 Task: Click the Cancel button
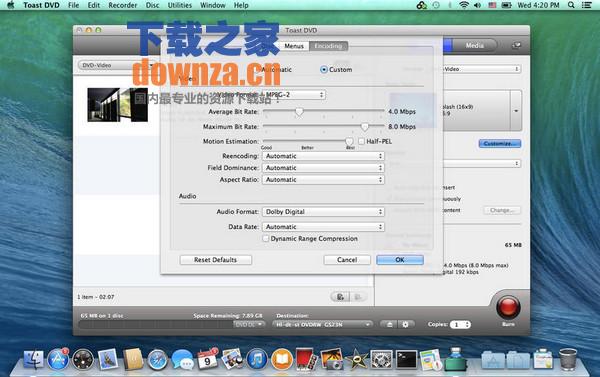347,260
